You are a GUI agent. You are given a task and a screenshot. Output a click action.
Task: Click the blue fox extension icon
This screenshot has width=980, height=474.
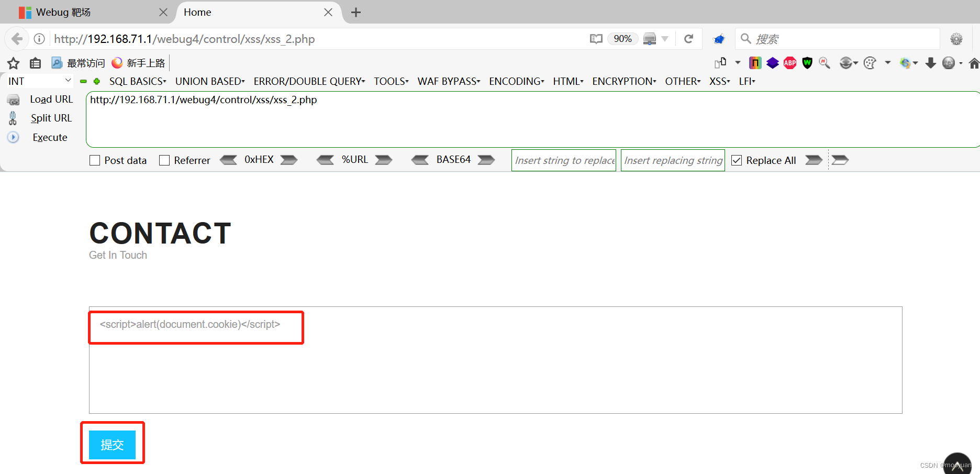[719, 39]
